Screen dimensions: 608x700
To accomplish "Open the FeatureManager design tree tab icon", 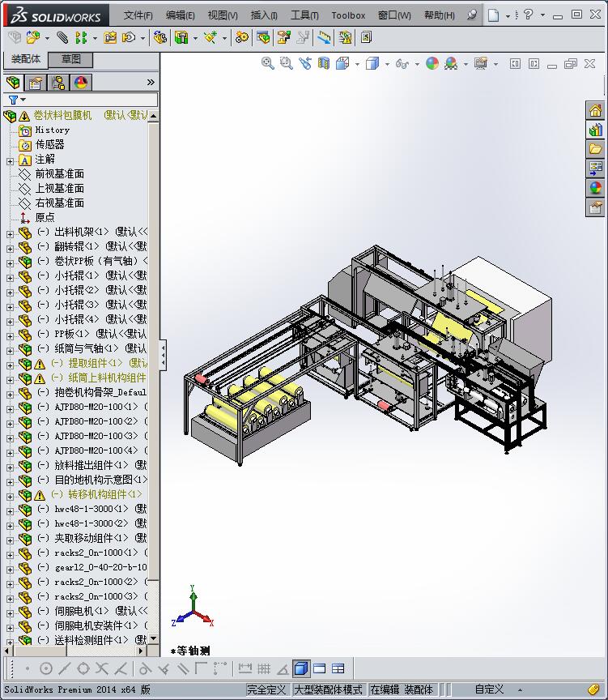I will click(x=13, y=82).
